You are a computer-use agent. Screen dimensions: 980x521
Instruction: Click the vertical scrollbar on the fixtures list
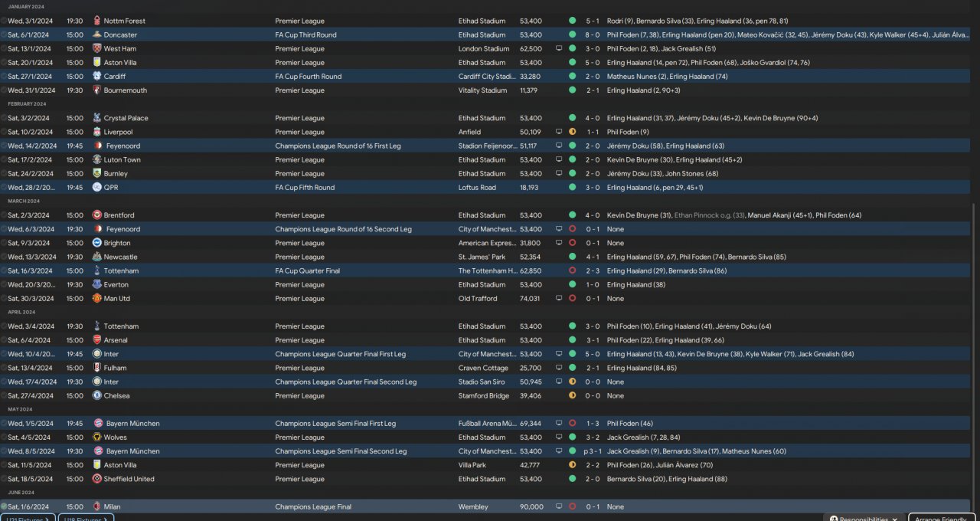click(x=975, y=352)
